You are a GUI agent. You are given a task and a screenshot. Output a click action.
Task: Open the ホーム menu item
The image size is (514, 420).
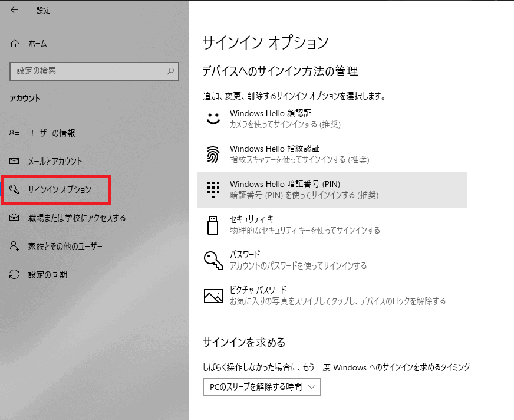[38, 43]
